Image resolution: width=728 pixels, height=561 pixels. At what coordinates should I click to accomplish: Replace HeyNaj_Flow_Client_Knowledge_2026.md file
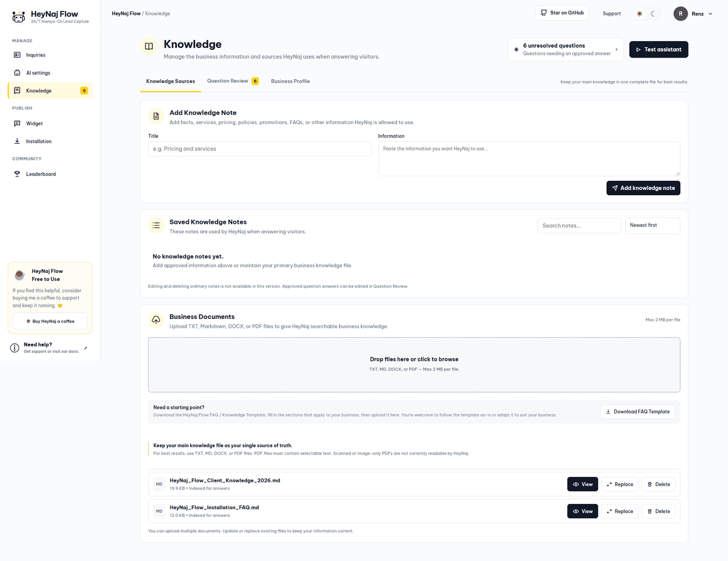click(620, 484)
